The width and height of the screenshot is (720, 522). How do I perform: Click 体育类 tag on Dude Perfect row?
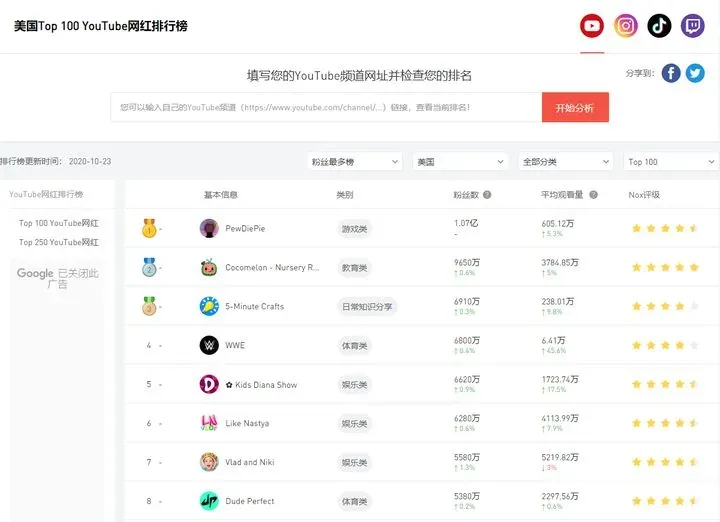[x=354, y=501]
